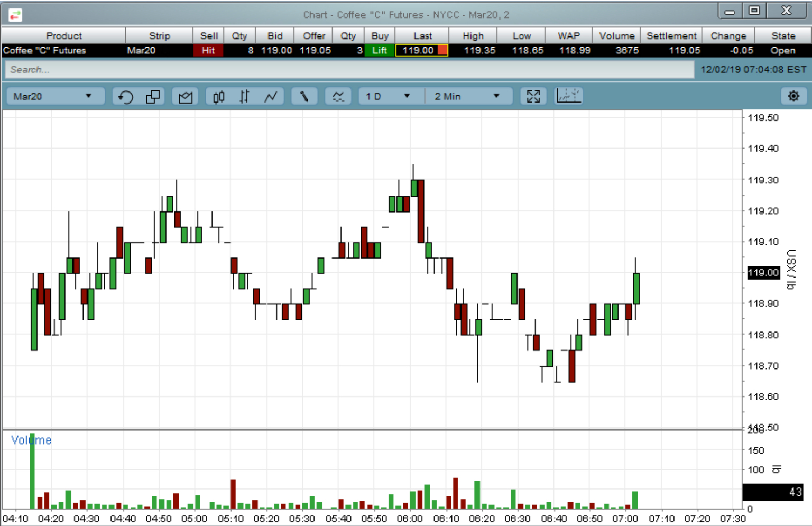Open the 2 Min interval dropdown
This screenshot has width=812, height=526.
click(469, 96)
